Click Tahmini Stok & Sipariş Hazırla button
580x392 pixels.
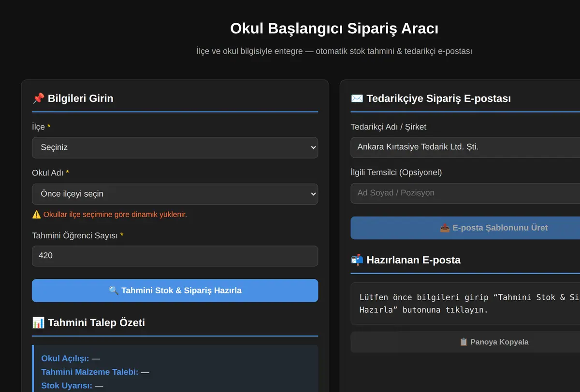point(175,290)
